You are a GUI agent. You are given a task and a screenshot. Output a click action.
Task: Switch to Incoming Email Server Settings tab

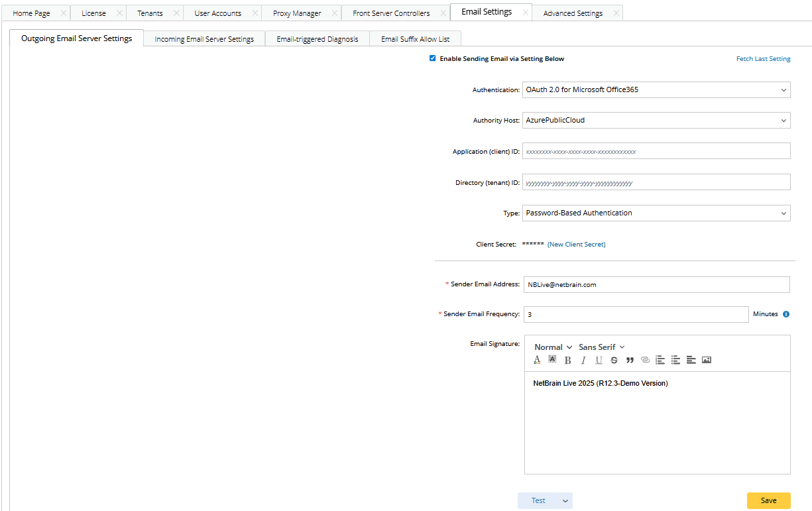(204, 39)
